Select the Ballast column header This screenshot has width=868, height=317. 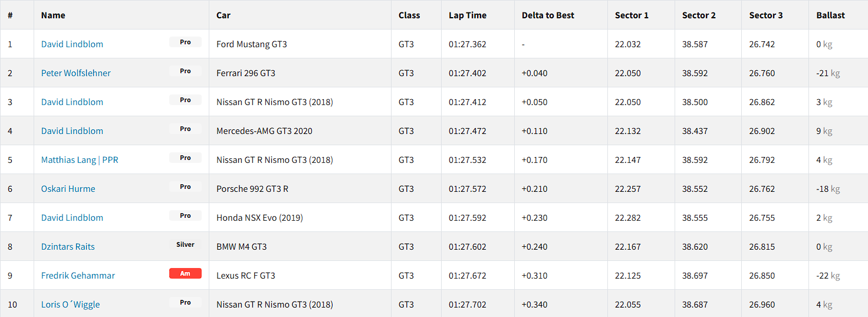pos(830,15)
